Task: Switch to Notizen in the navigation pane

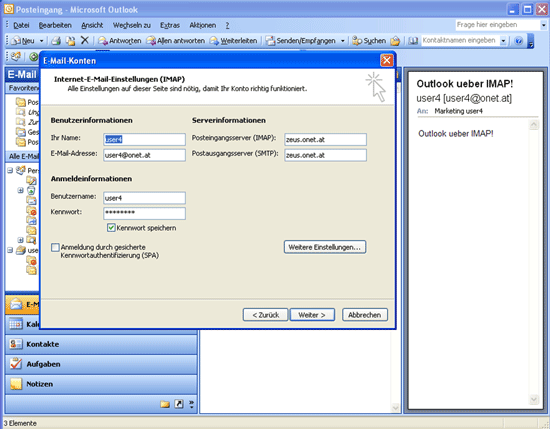Action: click(x=101, y=384)
